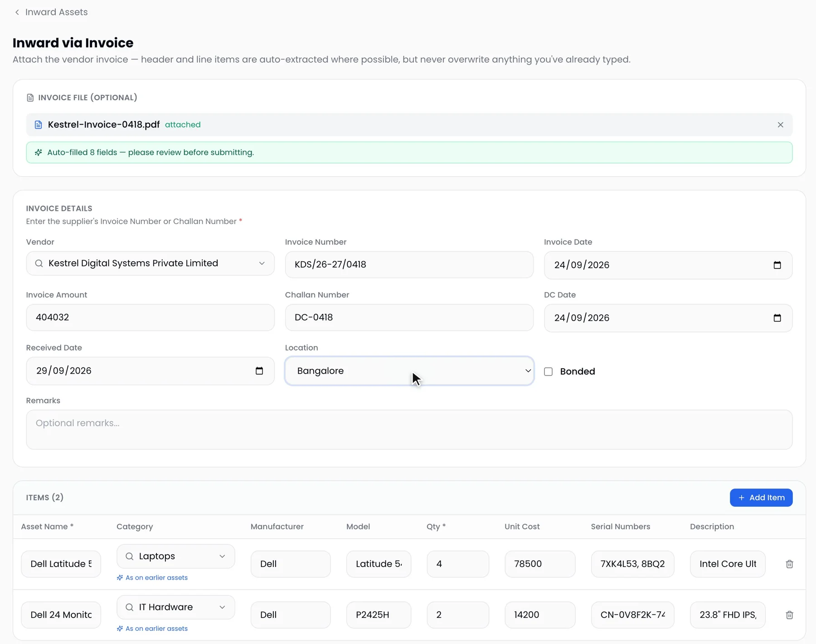
Task: Focus the Optional remarks text area
Action: tap(409, 430)
